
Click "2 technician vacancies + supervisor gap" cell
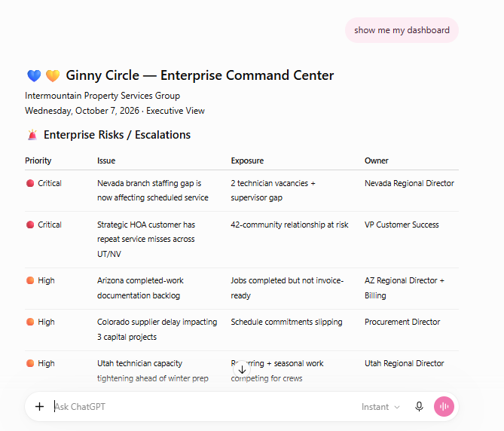[273, 191]
